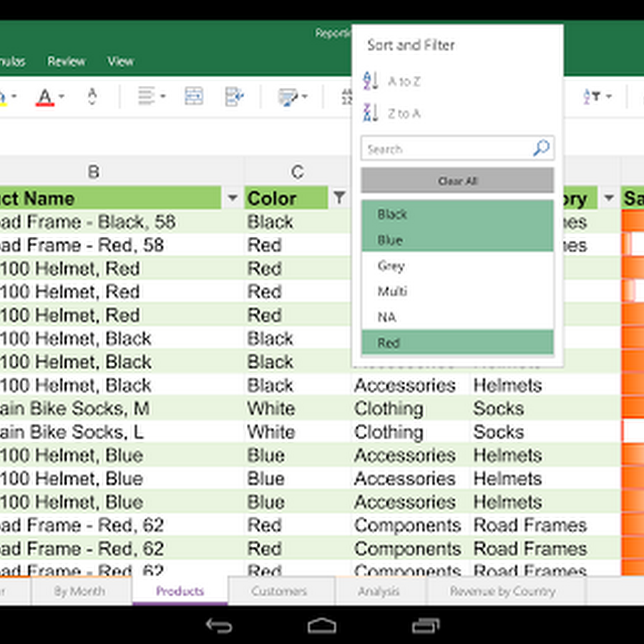Screen dimensions: 644x644
Task: Open the Subcategory header filter dropdown
Action: [609, 197]
